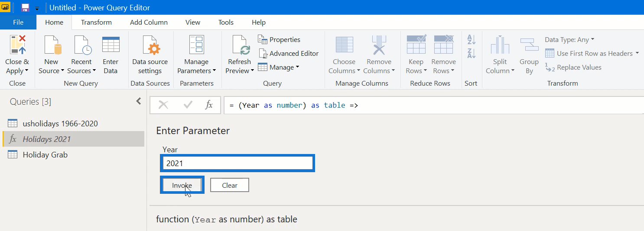The width and height of the screenshot is (644, 231).
Task: Click the Invoke button
Action: click(182, 185)
